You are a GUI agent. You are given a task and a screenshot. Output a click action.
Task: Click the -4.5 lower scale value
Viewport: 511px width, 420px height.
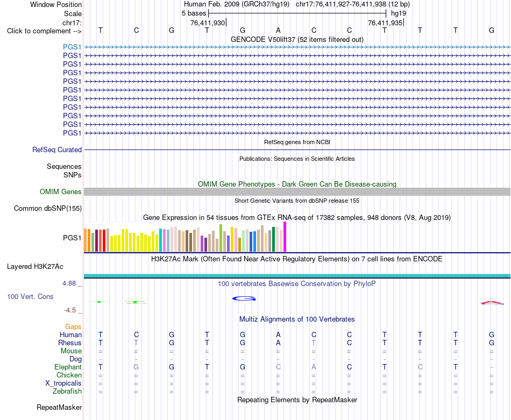point(70,310)
